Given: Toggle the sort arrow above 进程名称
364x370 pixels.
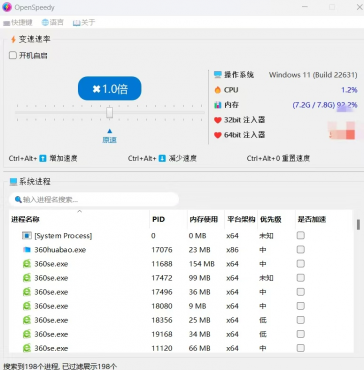Looking at the screenshot, I should (79, 211).
